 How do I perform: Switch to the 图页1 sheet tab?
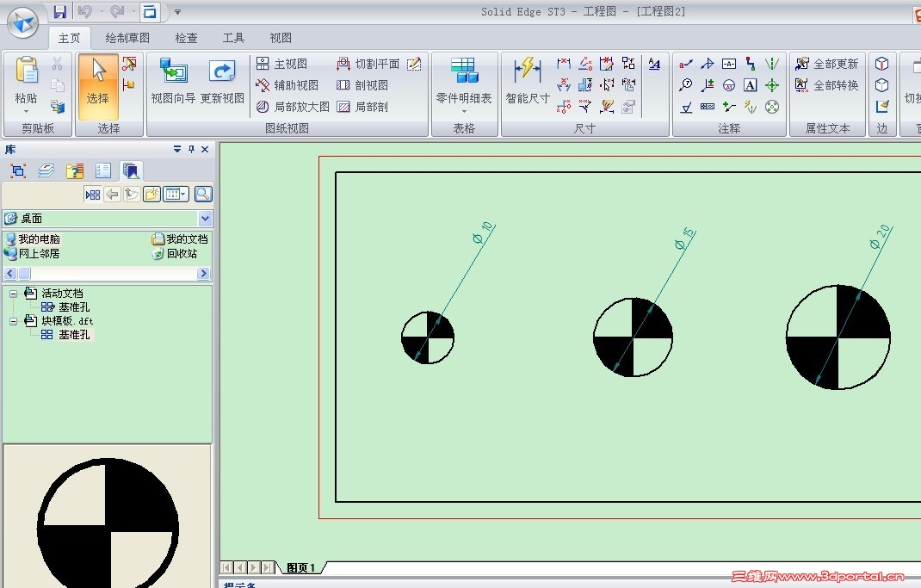300,567
